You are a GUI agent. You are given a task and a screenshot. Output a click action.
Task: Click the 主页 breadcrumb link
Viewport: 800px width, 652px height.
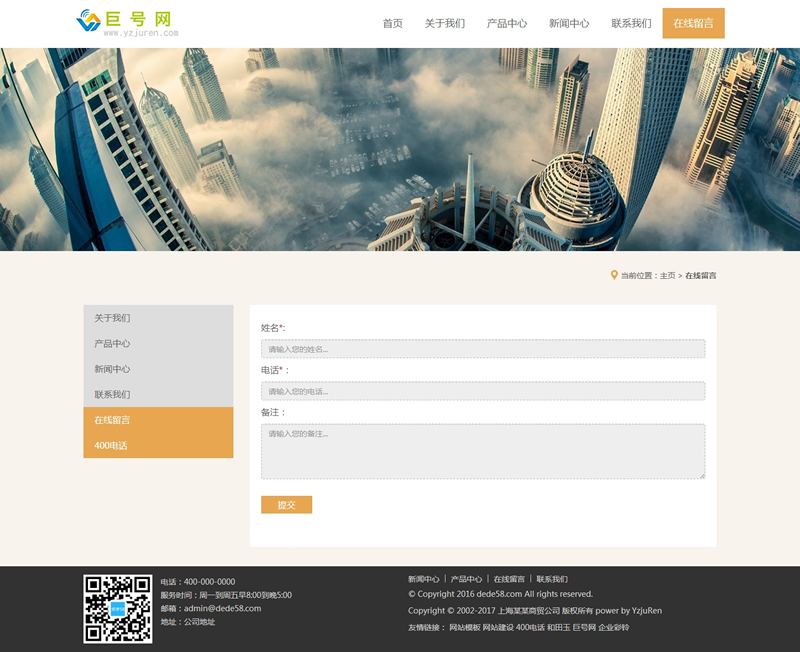click(667, 276)
